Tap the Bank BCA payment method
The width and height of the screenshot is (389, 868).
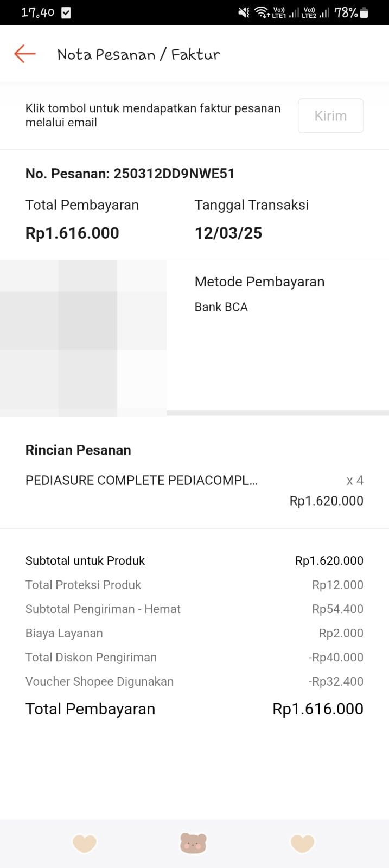(x=221, y=307)
